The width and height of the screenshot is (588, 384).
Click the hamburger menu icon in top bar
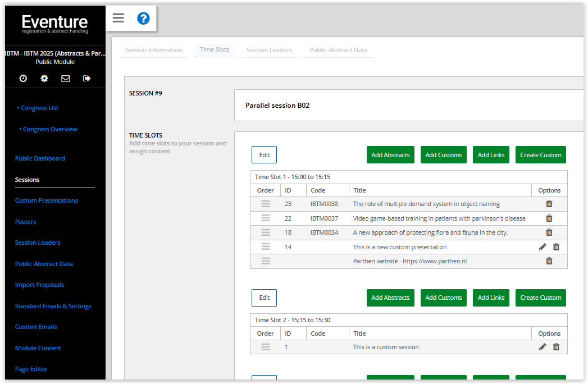pyautogui.click(x=118, y=18)
